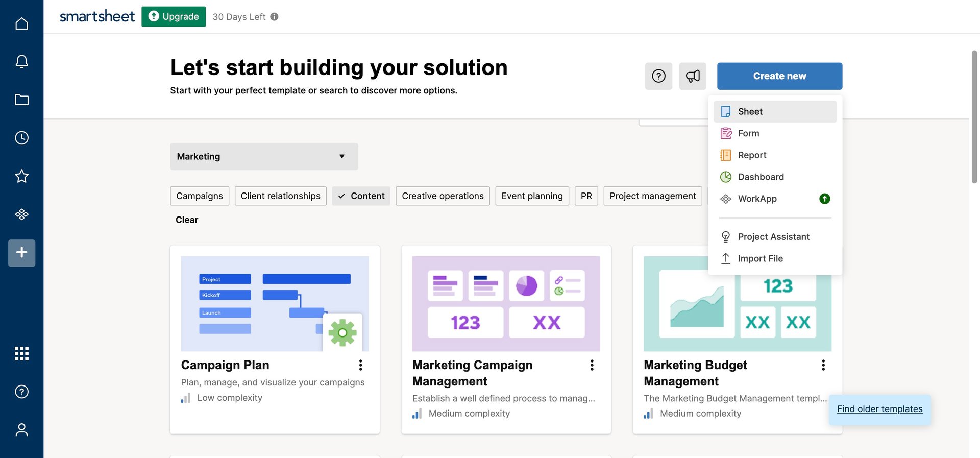This screenshot has width=980, height=458.
Task: Open Browse folder icon in sidebar
Action: click(x=21, y=100)
